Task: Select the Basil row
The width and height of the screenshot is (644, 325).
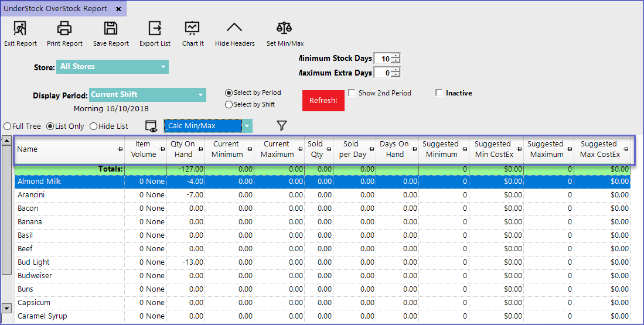Action: tap(322, 235)
